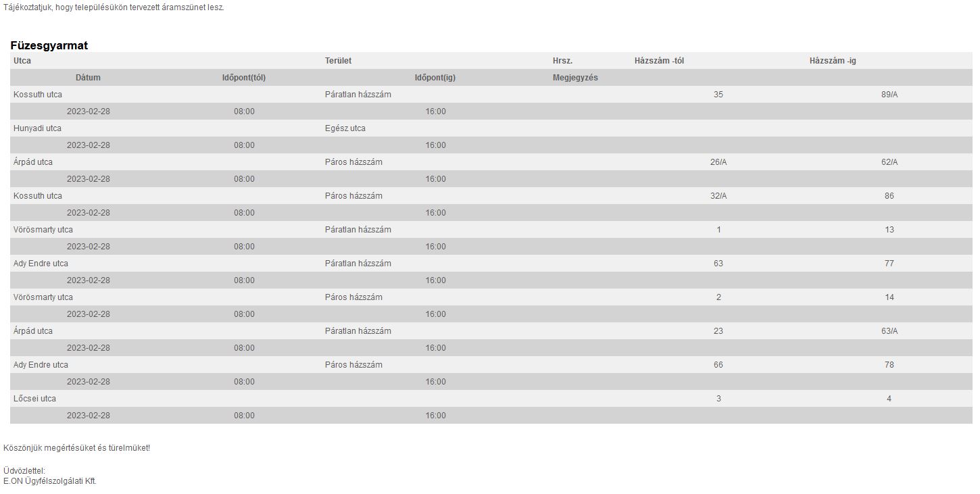Click the Terület column header
This screenshot has width=980, height=494.
point(338,61)
